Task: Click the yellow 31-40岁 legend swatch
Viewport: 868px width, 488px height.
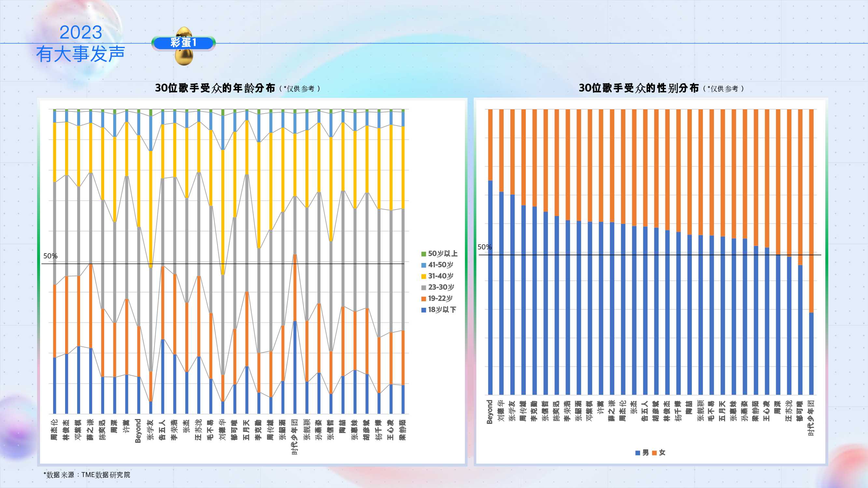Action: (424, 277)
